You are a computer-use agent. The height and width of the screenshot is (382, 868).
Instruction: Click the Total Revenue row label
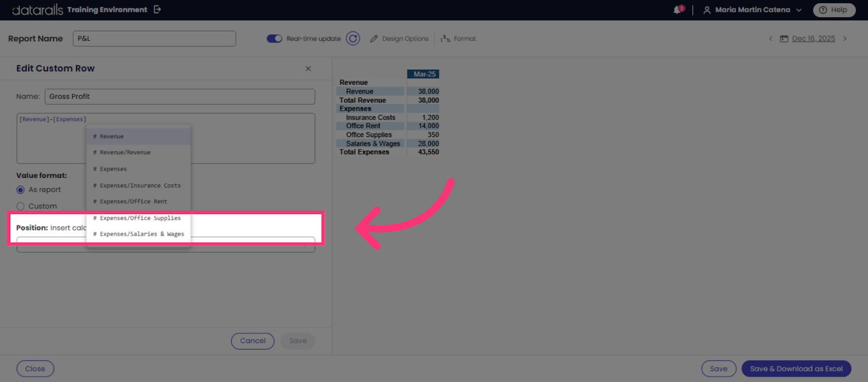[x=363, y=100]
